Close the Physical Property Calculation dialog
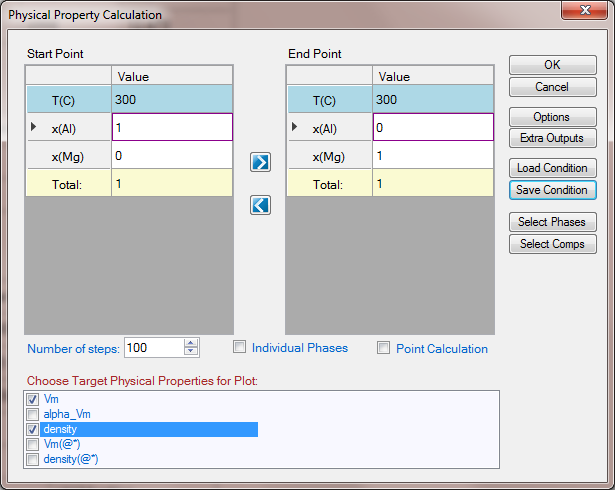The height and width of the screenshot is (490, 615). [589, 12]
